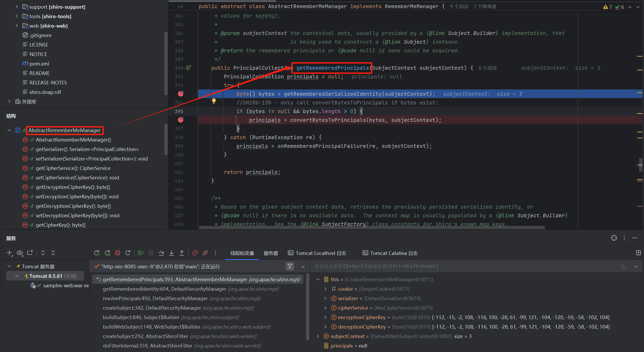Step into the method call

(172, 253)
